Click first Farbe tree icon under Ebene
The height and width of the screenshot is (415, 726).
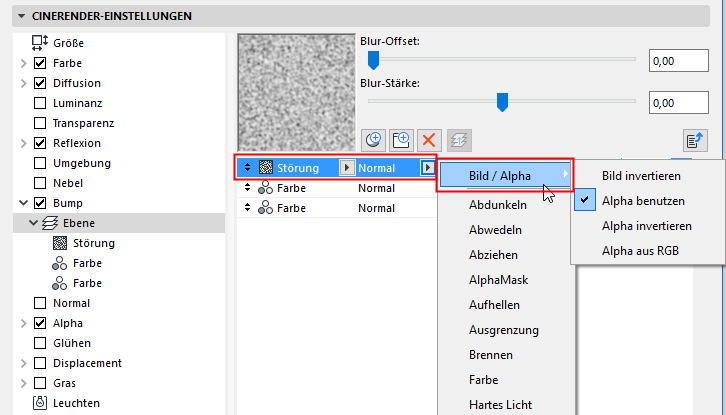pyautogui.click(x=59, y=263)
